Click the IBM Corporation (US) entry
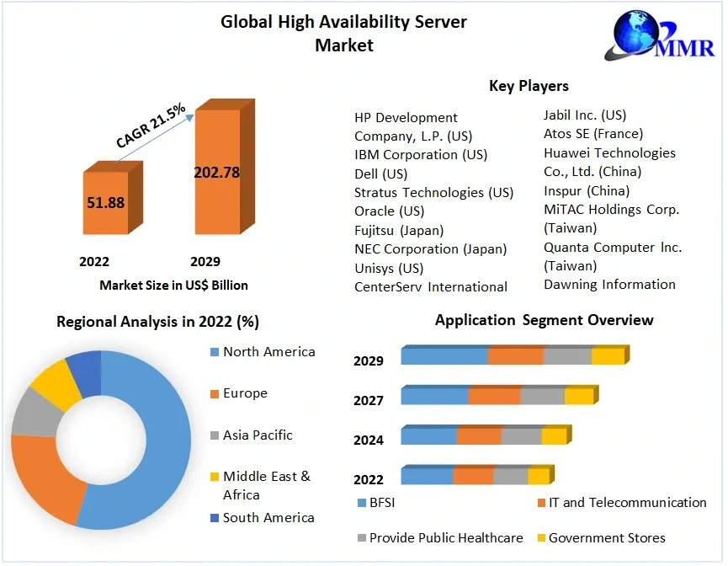 [x=420, y=155]
